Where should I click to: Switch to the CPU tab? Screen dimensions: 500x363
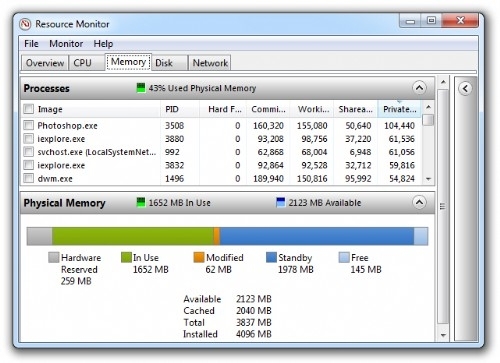coord(87,63)
